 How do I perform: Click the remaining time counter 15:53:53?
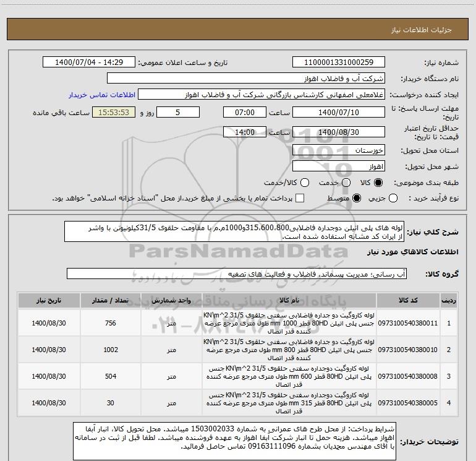(114, 113)
